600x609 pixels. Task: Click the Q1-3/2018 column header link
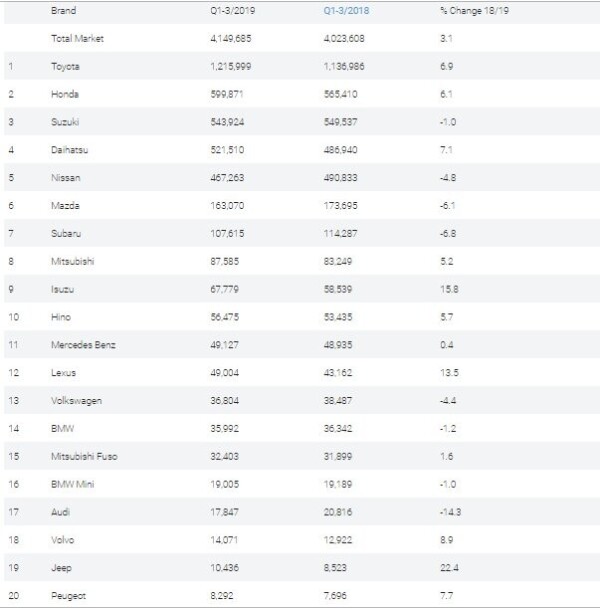(346, 10)
